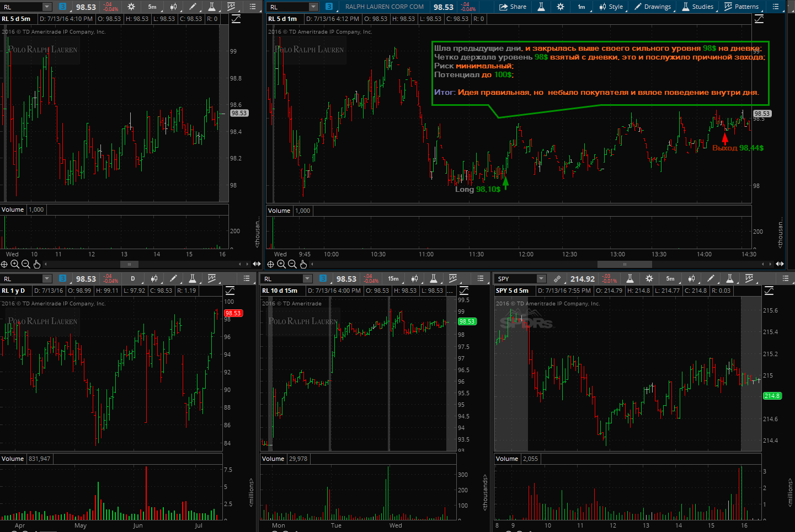This screenshot has width=795, height=532.
Task: Open studies flask in 15m RL chart toolbar
Action: point(434,278)
